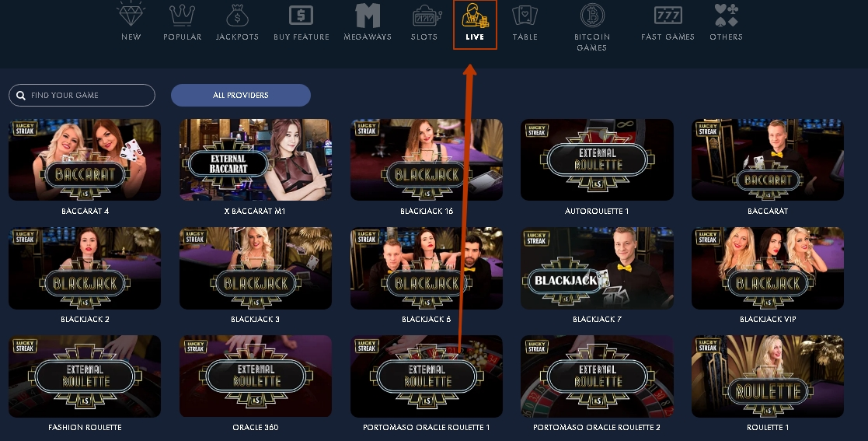Image resolution: width=868 pixels, height=441 pixels.
Task: Open the Table cards category icon
Action: (525, 15)
